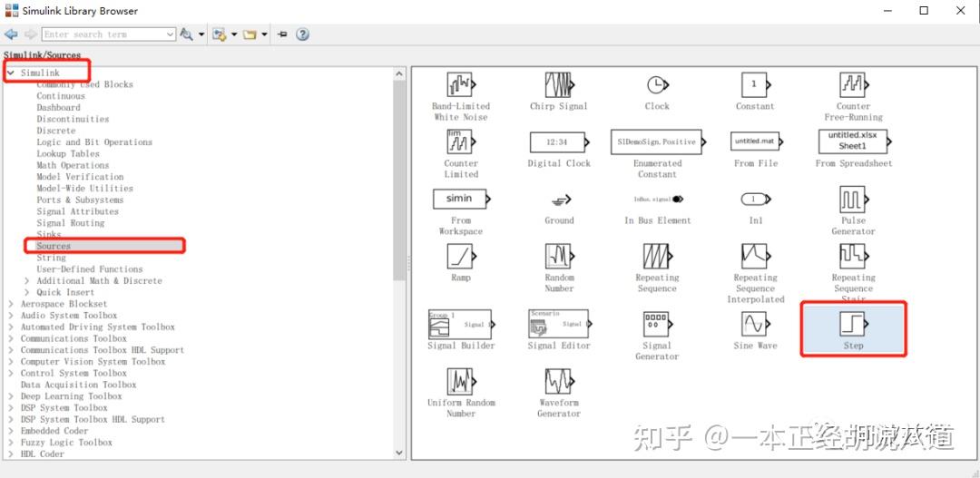Select the From Spreadsheet block

coord(854,141)
